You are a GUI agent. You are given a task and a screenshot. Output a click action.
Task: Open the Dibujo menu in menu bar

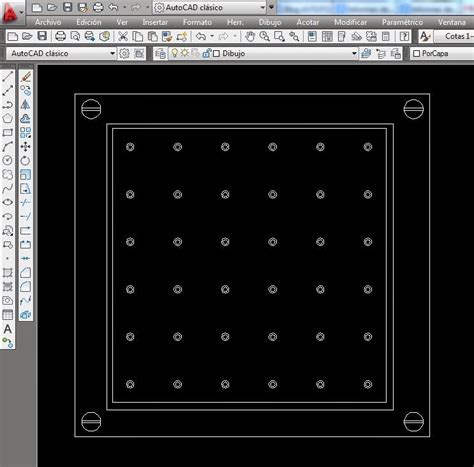[270, 22]
